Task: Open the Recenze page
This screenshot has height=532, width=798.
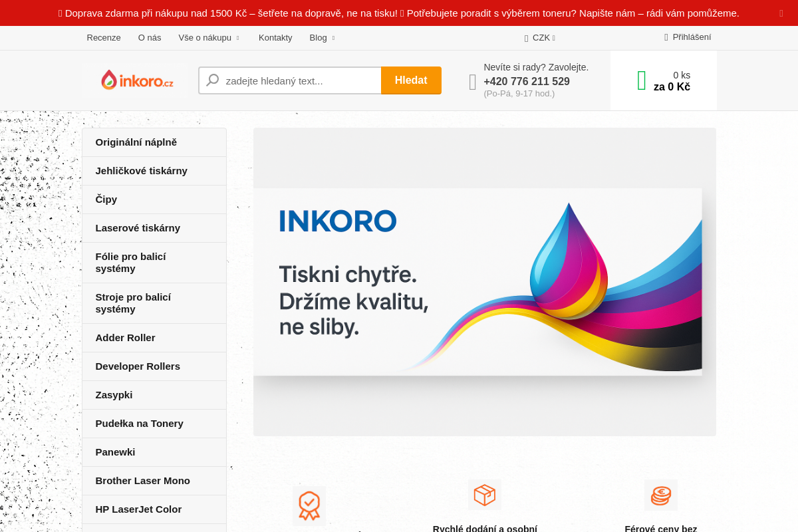Action: tap(104, 38)
